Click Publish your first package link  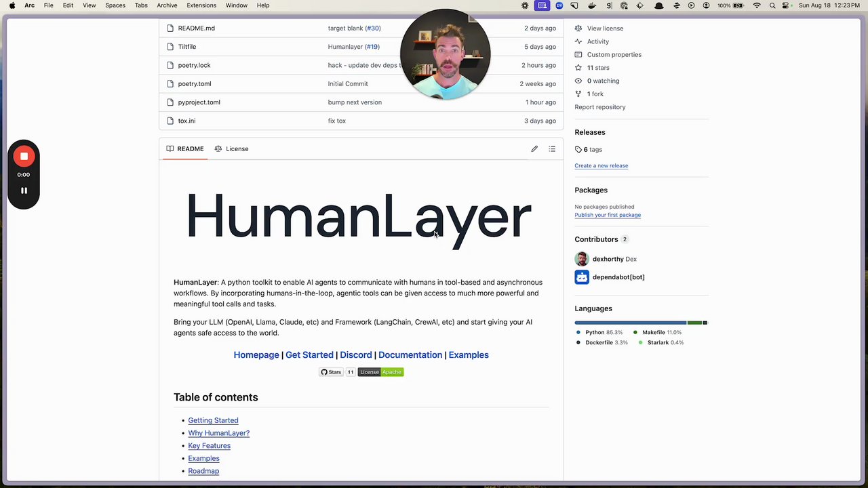pyautogui.click(x=608, y=215)
